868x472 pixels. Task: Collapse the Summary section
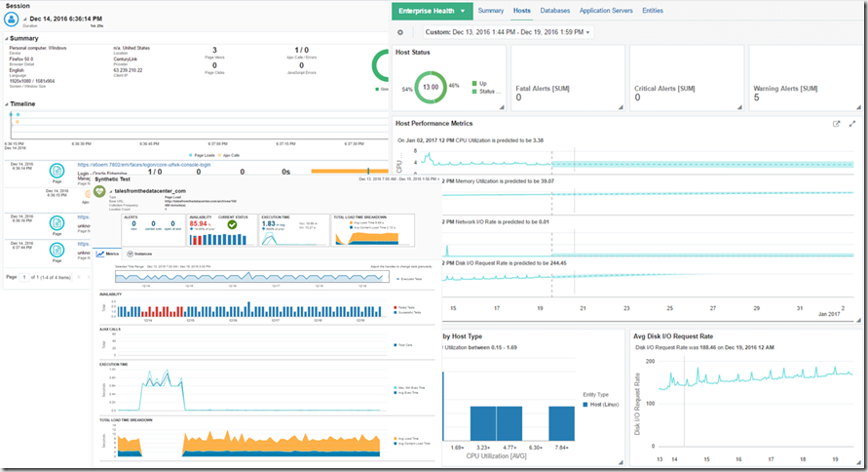(x=6, y=39)
